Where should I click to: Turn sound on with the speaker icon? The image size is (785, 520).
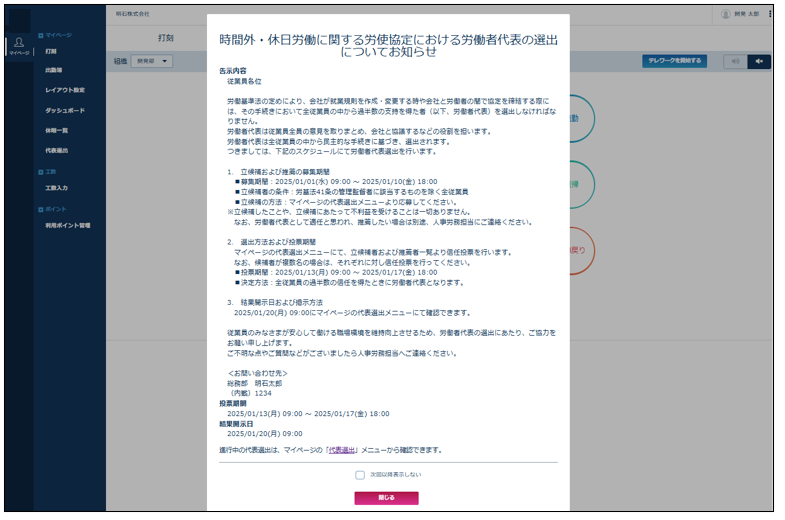pyautogui.click(x=735, y=61)
